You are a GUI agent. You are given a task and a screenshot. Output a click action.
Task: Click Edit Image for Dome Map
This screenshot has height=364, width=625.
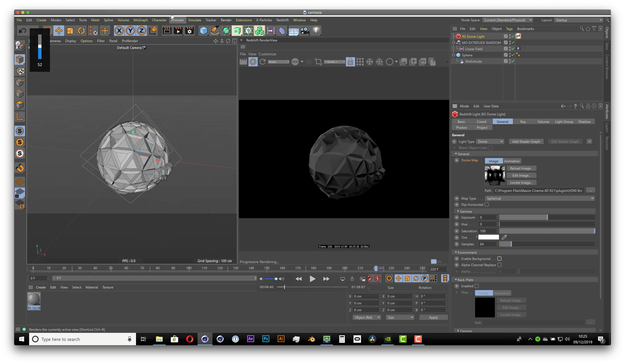coord(521,175)
